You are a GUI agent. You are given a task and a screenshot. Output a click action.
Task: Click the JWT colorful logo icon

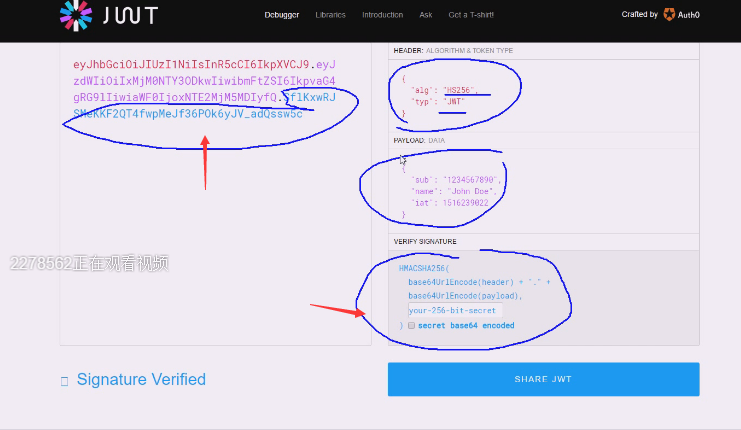click(76, 15)
